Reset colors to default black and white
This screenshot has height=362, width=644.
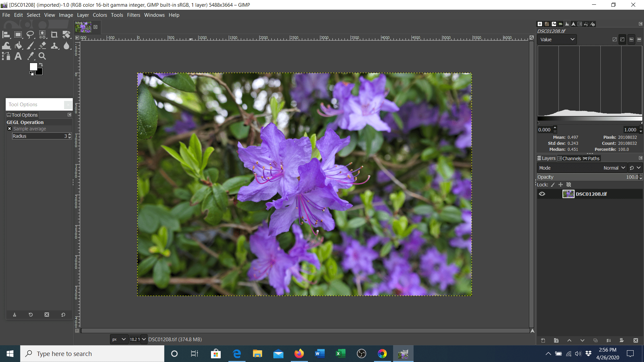[32, 73]
